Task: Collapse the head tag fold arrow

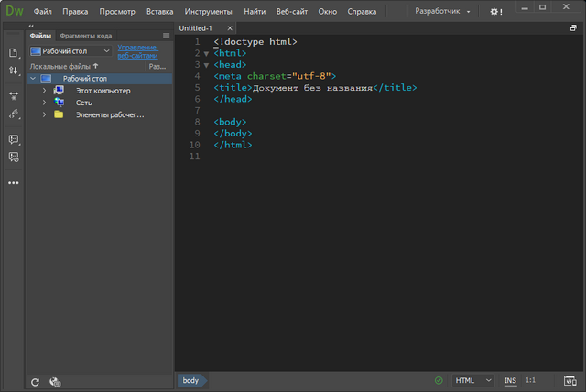Action: 206,65
